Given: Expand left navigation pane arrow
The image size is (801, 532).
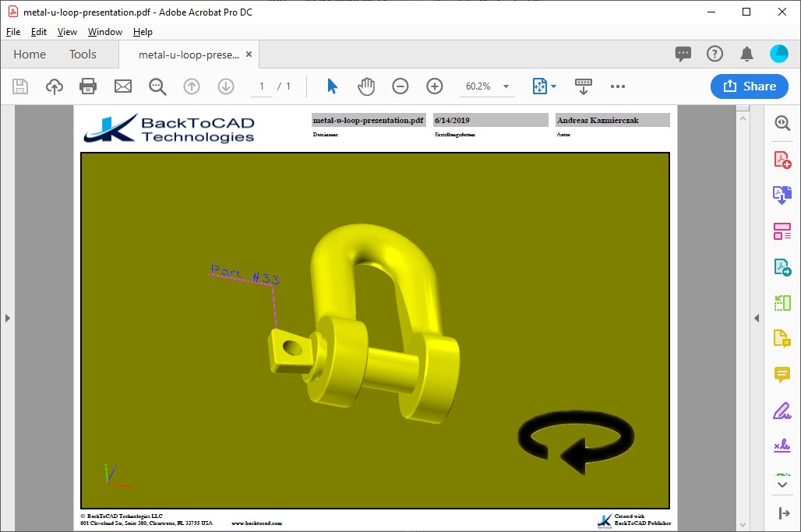Looking at the screenshot, I should coord(7,318).
